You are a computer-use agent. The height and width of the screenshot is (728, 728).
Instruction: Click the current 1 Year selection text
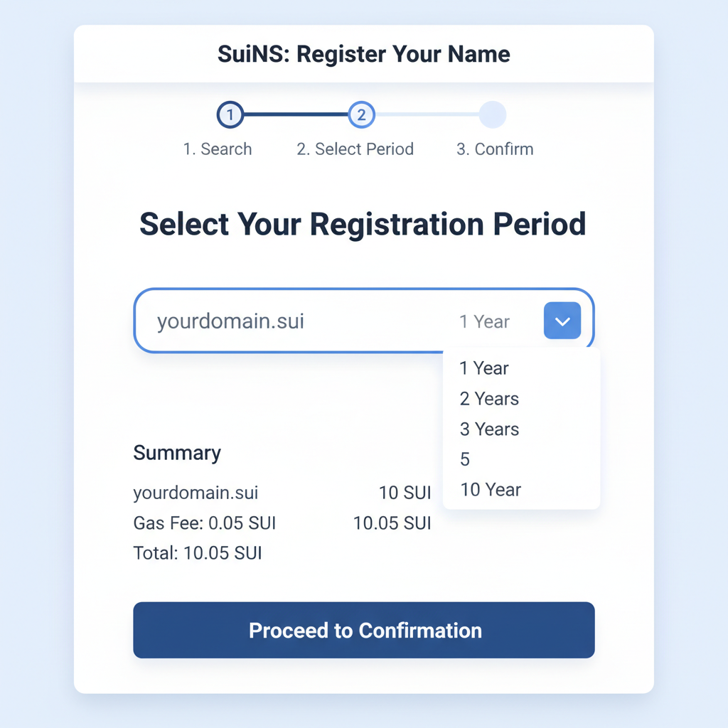[484, 321]
